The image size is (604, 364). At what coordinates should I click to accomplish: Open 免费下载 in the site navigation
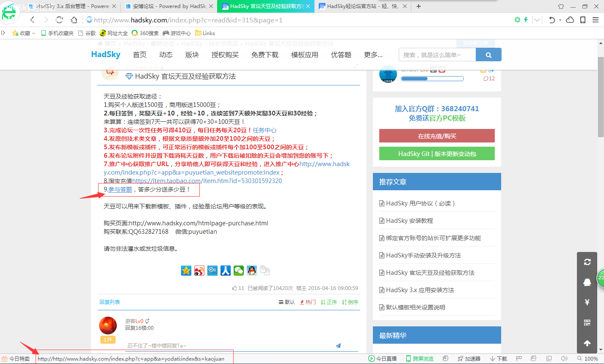point(265,55)
